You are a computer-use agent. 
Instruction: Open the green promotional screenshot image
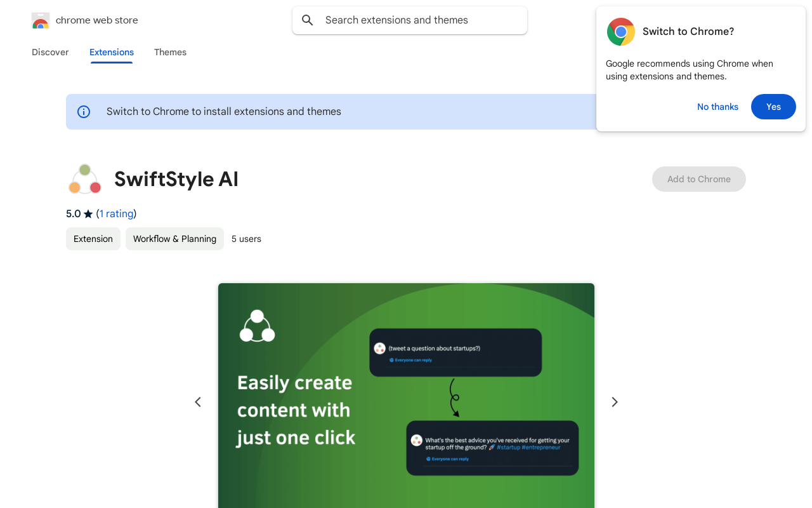pyautogui.click(x=406, y=395)
